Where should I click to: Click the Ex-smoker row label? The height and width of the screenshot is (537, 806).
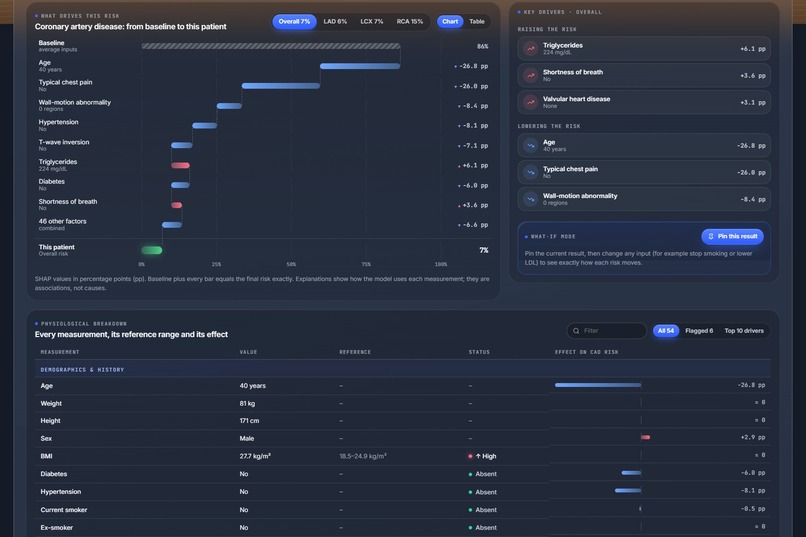tap(57, 528)
